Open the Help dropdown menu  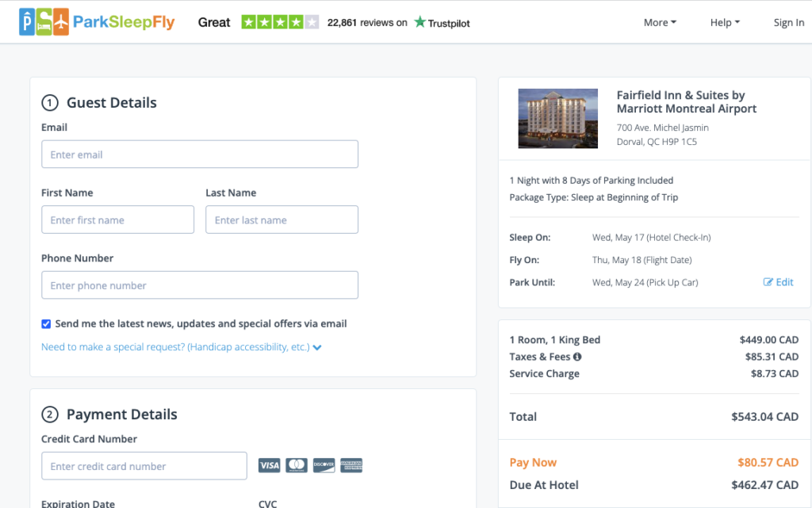pyautogui.click(x=725, y=22)
